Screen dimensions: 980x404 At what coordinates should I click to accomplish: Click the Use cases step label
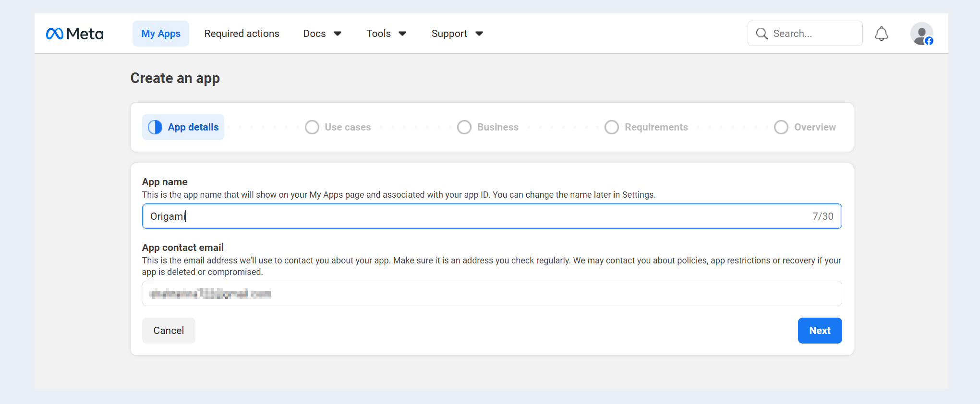point(348,127)
